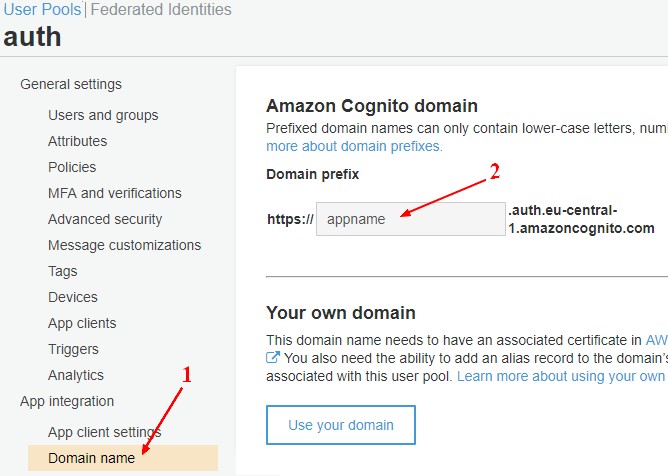The image size is (668, 476).
Task: Click the Use your domain button
Action: pyautogui.click(x=340, y=425)
